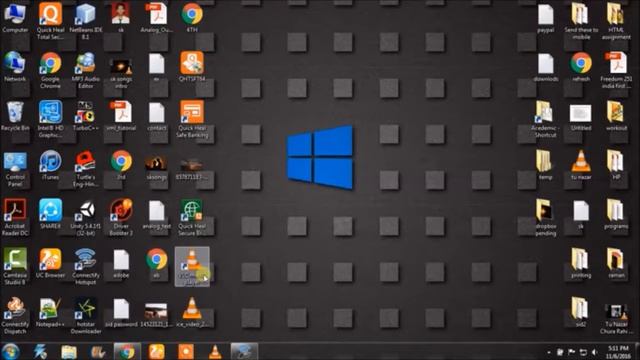This screenshot has height=360, width=640.
Task: Select the contact file
Action: coord(157,116)
